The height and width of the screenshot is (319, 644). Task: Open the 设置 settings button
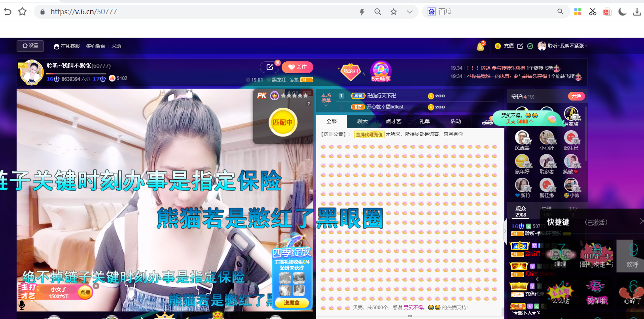pos(30,46)
